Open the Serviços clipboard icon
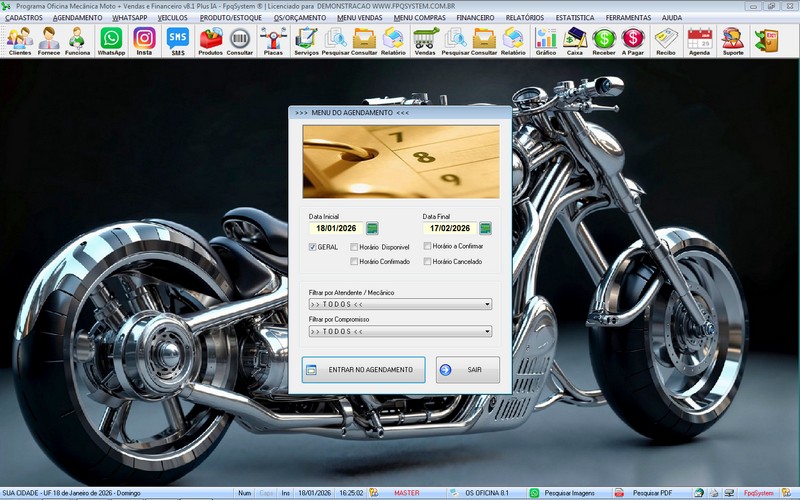The width and height of the screenshot is (800, 500). pos(306,41)
